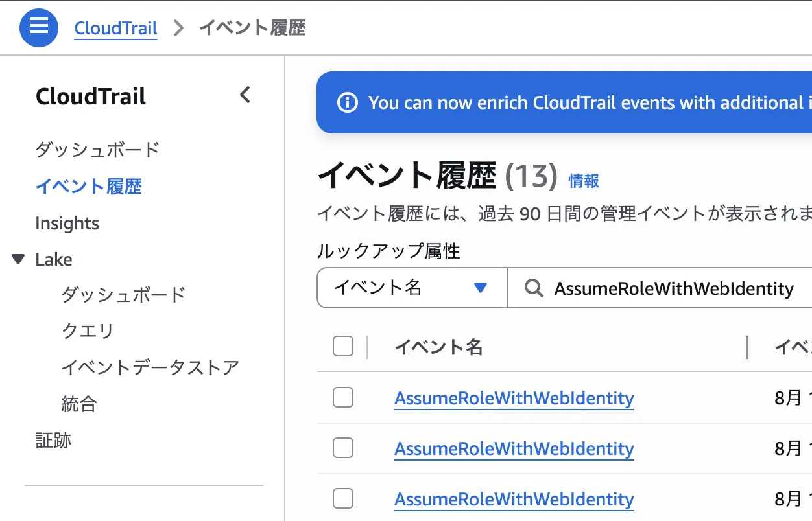
Task: Open イベントデータストア under Lake
Action: (150, 367)
